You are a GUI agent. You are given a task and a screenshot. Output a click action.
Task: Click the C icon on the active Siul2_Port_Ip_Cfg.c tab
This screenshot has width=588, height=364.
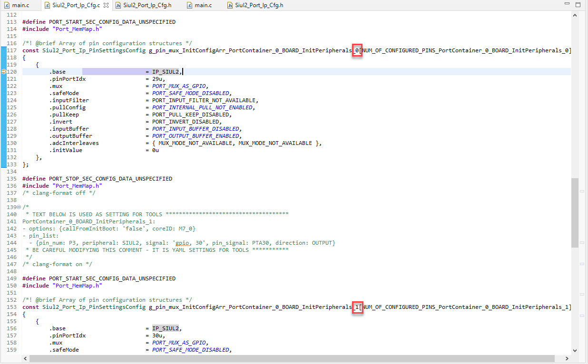[47, 6]
